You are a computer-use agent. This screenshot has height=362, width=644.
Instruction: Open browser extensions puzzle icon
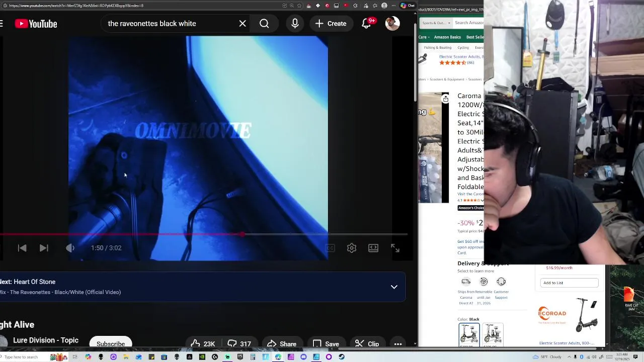pyautogui.click(x=355, y=6)
